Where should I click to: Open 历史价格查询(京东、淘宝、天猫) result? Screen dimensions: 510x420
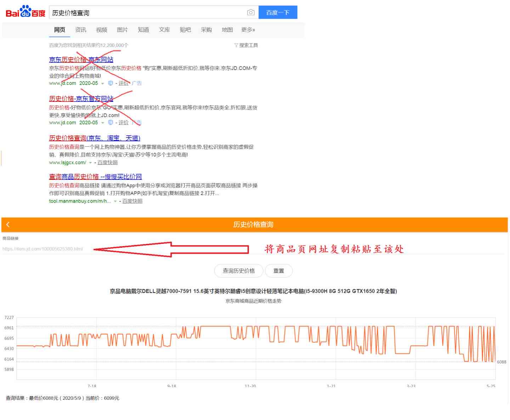click(95, 138)
